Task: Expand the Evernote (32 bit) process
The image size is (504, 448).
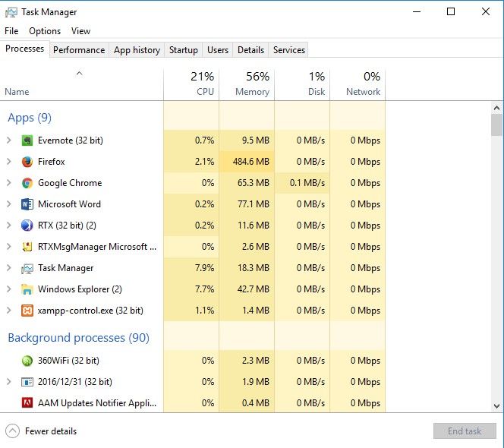Action: tap(9, 140)
